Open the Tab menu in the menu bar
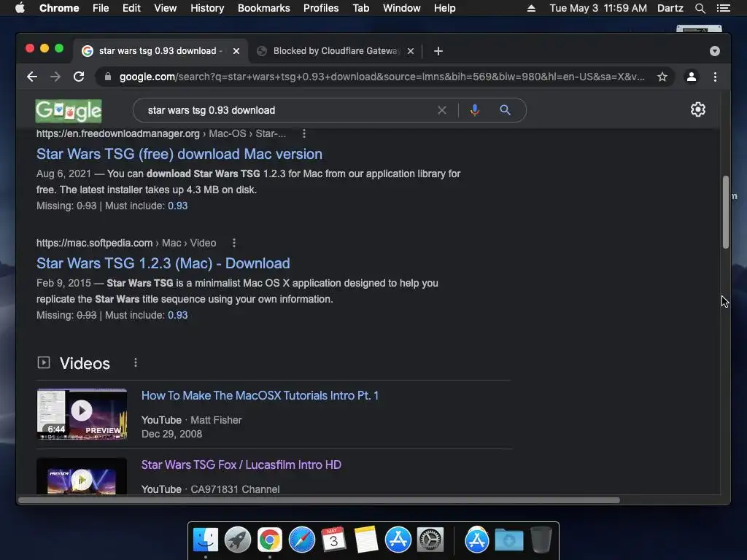The image size is (747, 560). (361, 8)
